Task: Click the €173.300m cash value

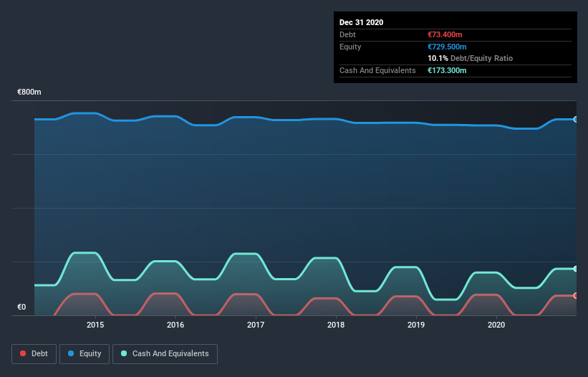Action: [447, 70]
